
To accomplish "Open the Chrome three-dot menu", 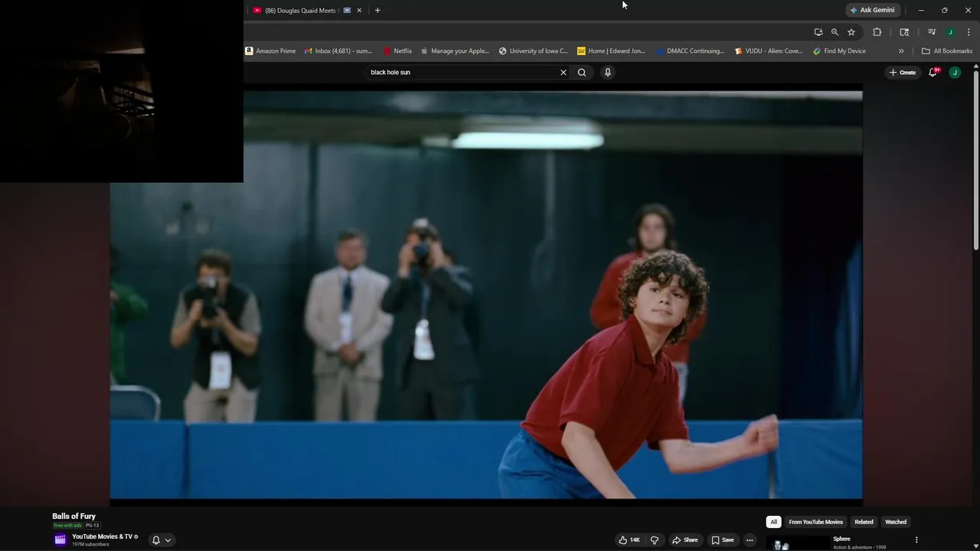I will 969,32.
